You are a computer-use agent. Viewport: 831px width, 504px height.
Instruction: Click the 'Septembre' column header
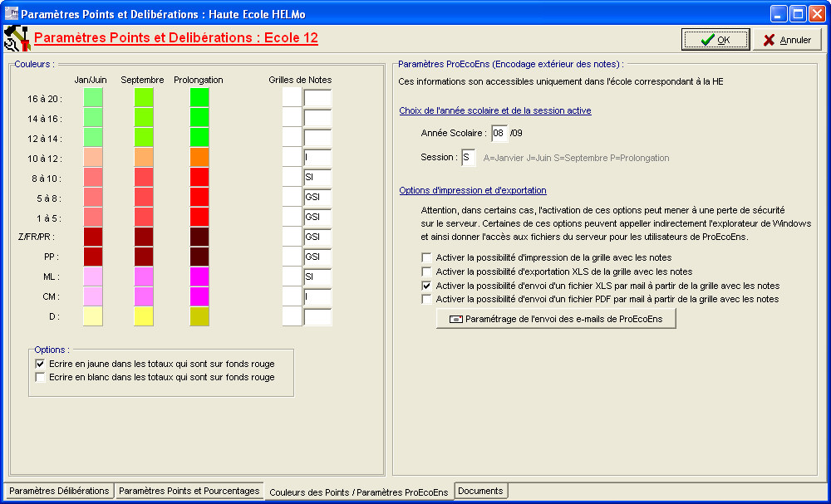[x=143, y=80]
